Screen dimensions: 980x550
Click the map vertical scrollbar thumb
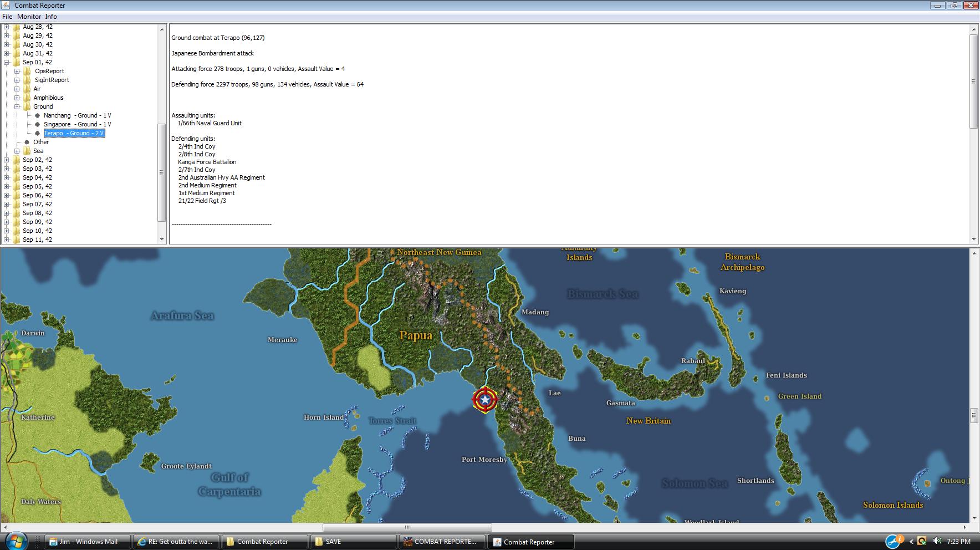coord(975,415)
